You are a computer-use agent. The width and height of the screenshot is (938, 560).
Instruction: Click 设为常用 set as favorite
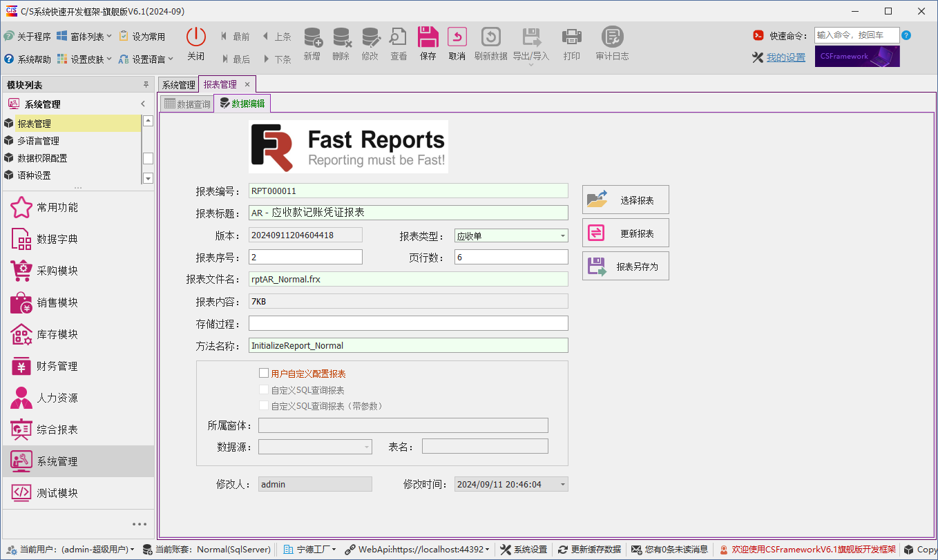click(x=142, y=37)
